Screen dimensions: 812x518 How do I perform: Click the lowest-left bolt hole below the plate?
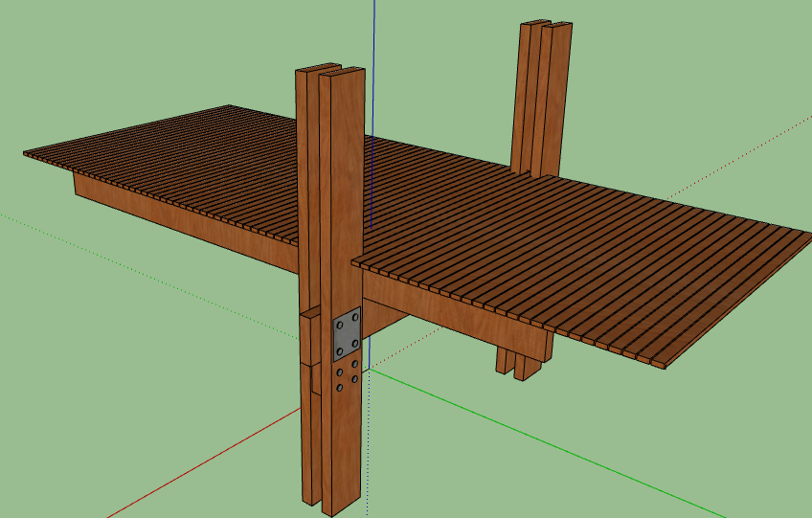pyautogui.click(x=339, y=388)
